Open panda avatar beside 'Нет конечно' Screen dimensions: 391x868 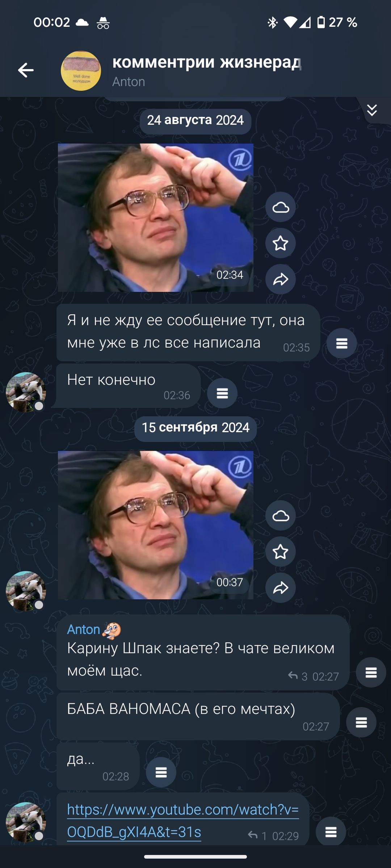(26, 392)
